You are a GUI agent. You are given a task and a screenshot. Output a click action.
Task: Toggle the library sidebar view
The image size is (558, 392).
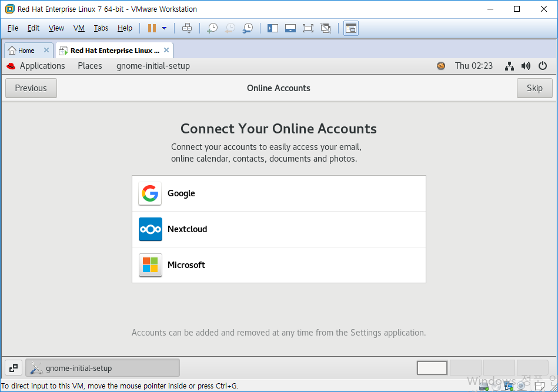tap(273, 28)
